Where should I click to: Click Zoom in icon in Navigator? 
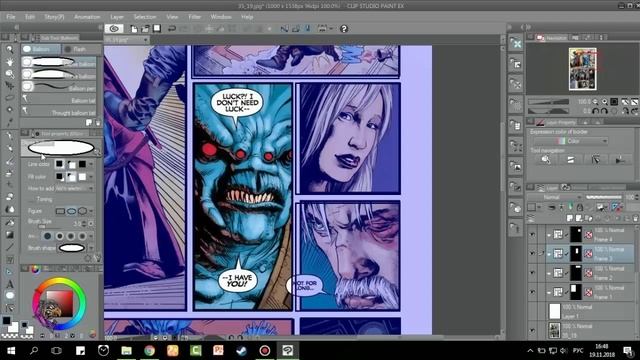604,102
